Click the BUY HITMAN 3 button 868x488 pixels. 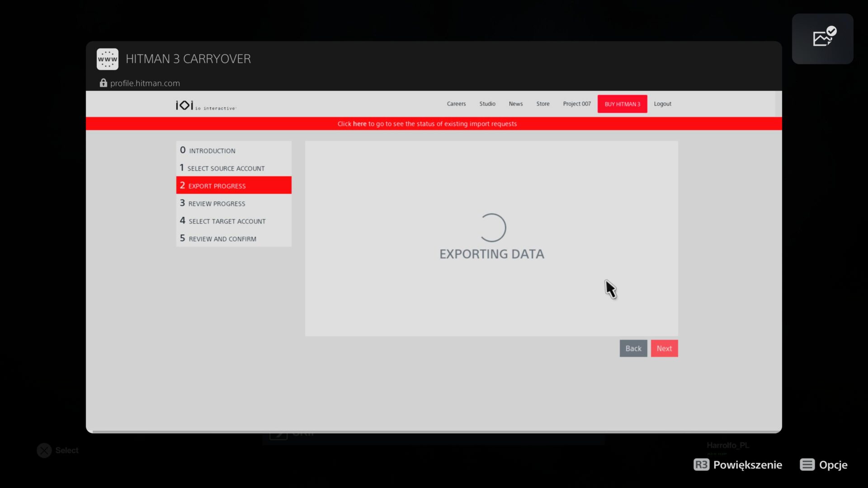622,104
